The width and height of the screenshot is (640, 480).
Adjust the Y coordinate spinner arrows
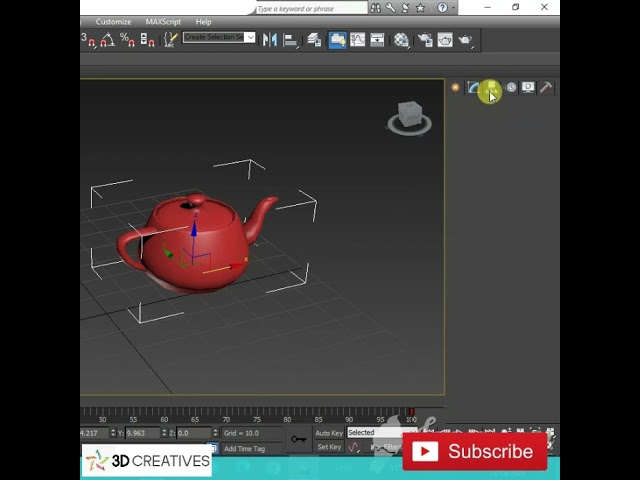point(164,433)
